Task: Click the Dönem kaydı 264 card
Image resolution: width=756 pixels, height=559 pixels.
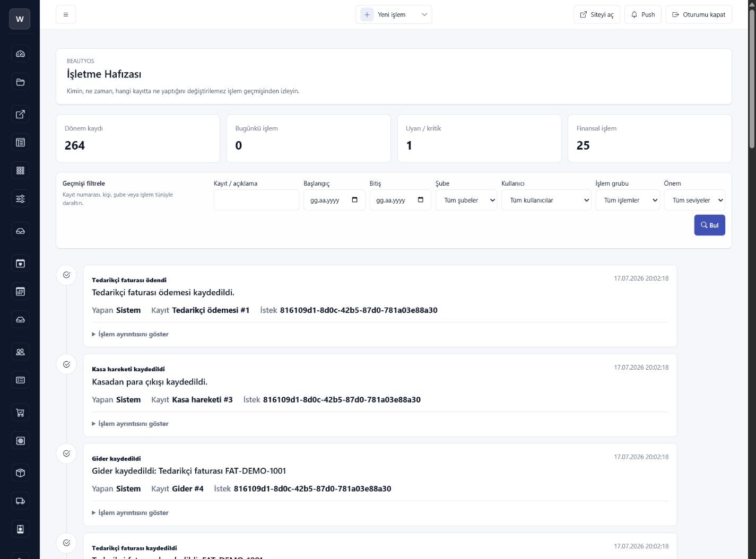Action: coord(138,138)
